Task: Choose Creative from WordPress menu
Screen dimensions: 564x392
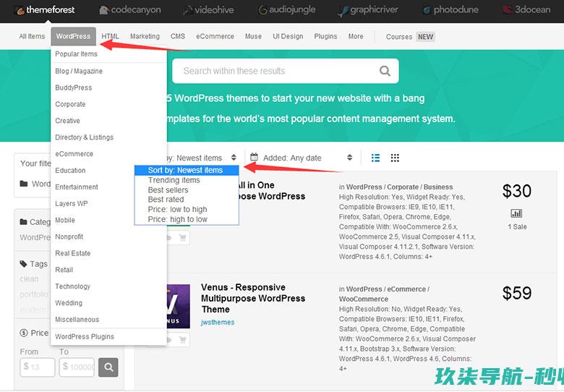Action: point(68,121)
